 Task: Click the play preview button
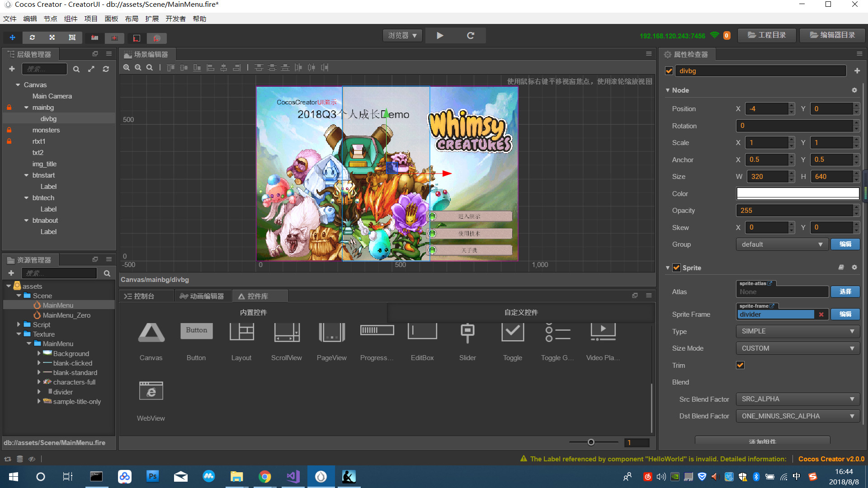(440, 36)
